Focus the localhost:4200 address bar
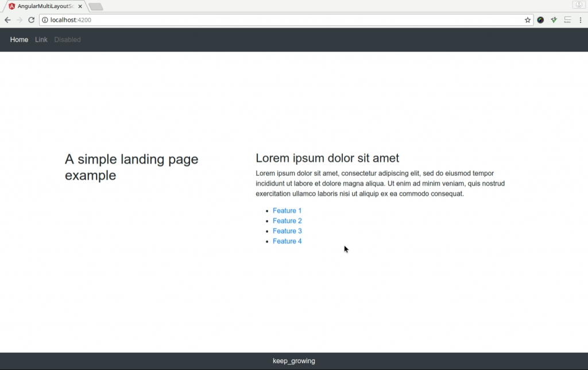This screenshot has width=588, height=370. pos(285,20)
